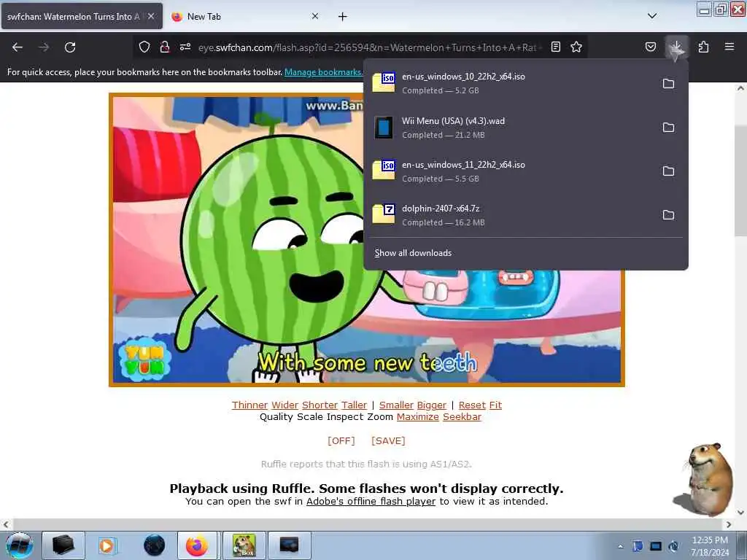Click the Wider link
Screen dimensions: 747x560
pyautogui.click(x=285, y=405)
